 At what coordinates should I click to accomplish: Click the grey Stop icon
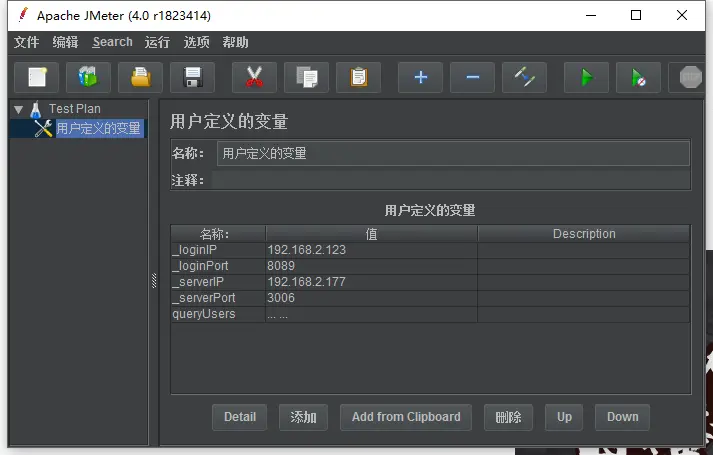click(689, 77)
